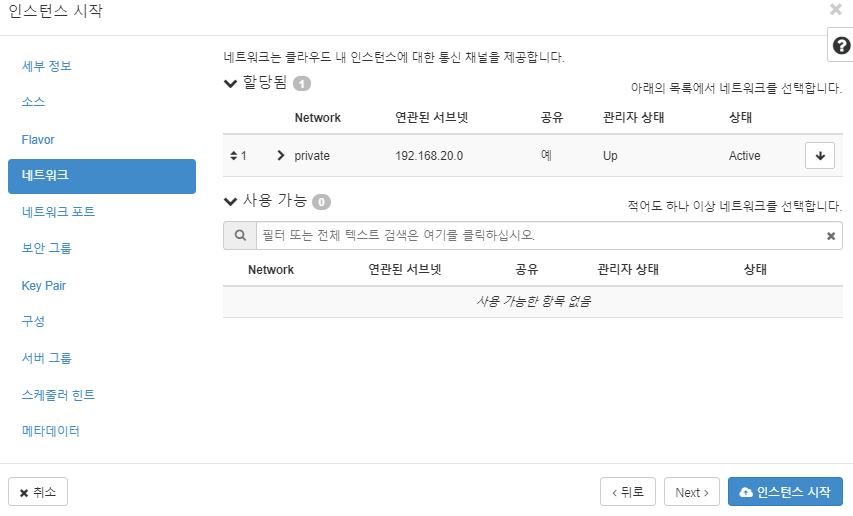This screenshot has height=516, width=853.
Task: Open the 메타데이터 step
Action: point(51,431)
